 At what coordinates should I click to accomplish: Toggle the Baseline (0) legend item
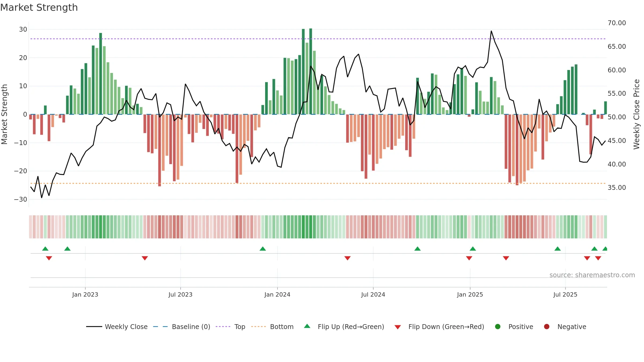(x=182, y=327)
